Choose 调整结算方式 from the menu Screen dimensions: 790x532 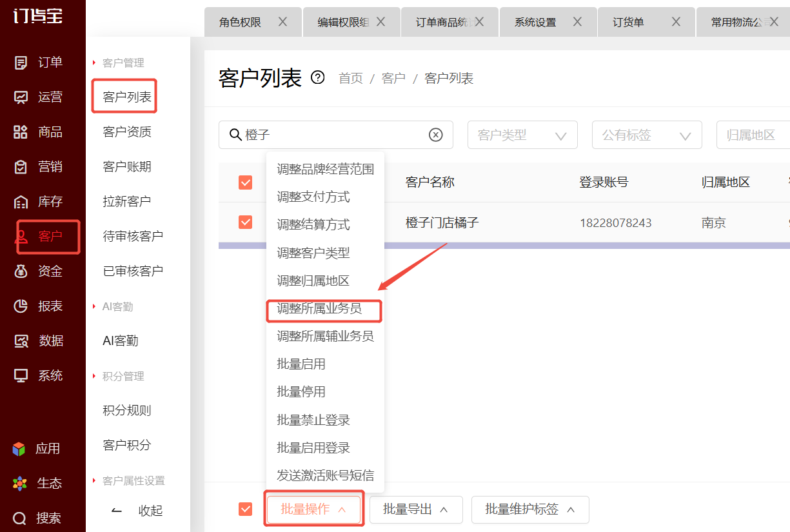[x=325, y=224]
